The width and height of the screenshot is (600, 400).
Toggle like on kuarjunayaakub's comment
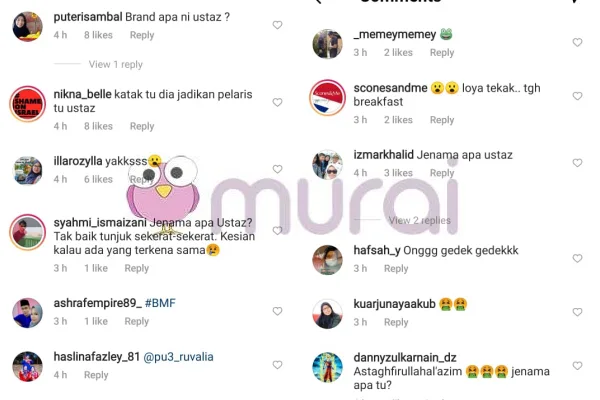pyautogui.click(x=577, y=312)
